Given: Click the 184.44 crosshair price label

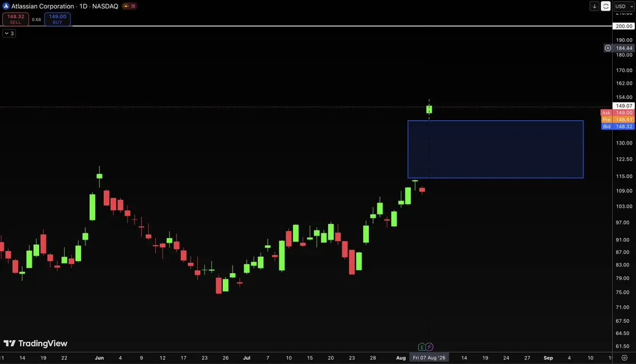Looking at the screenshot, I should 623,48.
